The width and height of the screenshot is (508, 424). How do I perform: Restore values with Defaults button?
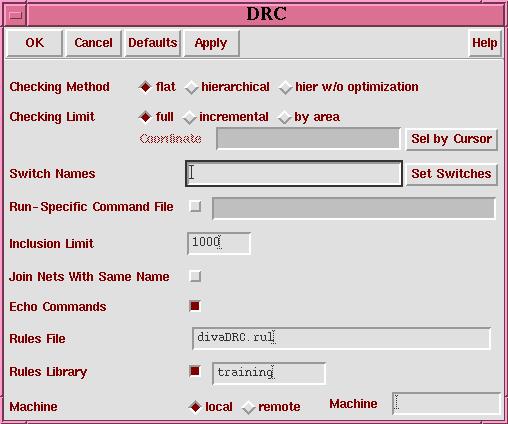[x=153, y=43]
